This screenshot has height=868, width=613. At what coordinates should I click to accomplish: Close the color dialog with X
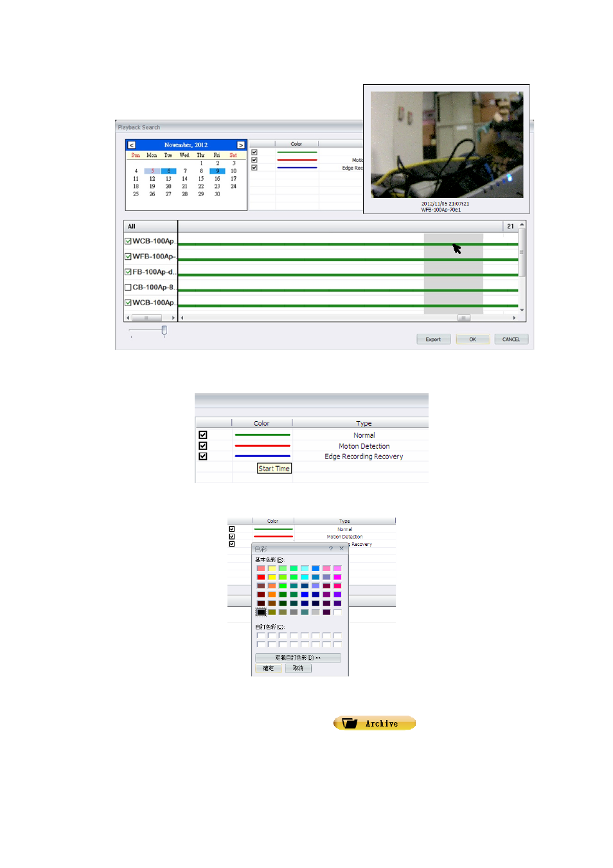[341, 548]
